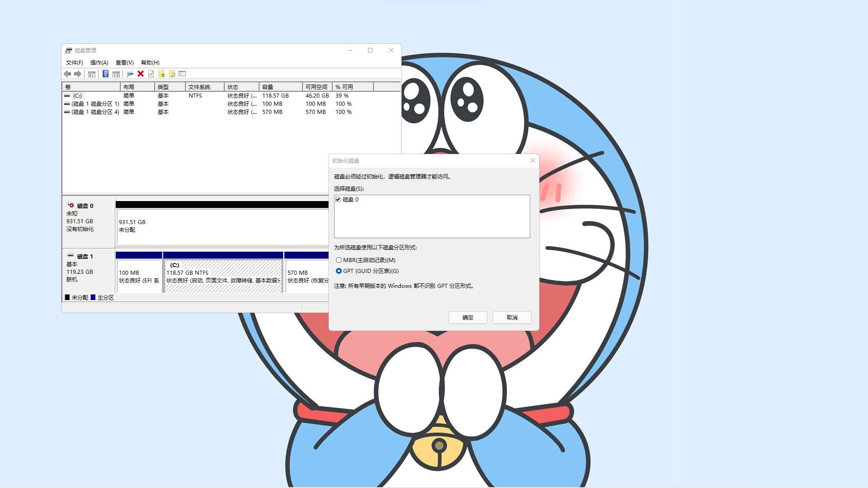
Task: Select the MBR(主启动记录) radio button
Action: point(339,260)
